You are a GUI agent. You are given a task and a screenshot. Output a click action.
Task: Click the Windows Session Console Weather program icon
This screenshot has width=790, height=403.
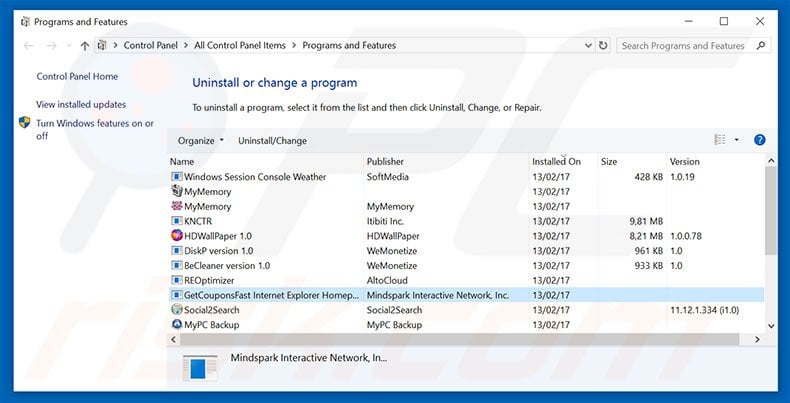[176, 177]
